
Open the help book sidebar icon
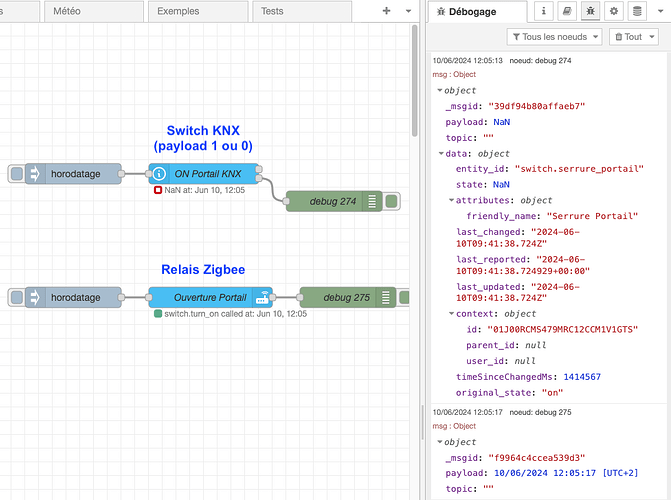pos(567,11)
